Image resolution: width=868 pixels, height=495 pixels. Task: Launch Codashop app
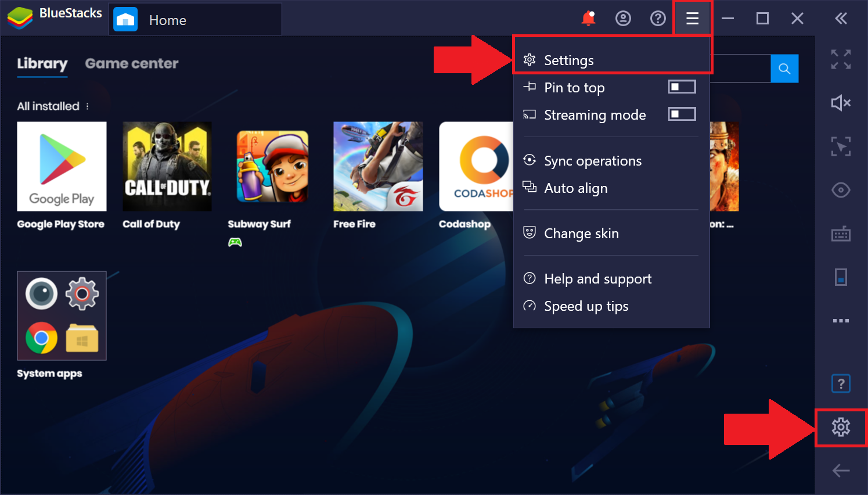click(476, 166)
